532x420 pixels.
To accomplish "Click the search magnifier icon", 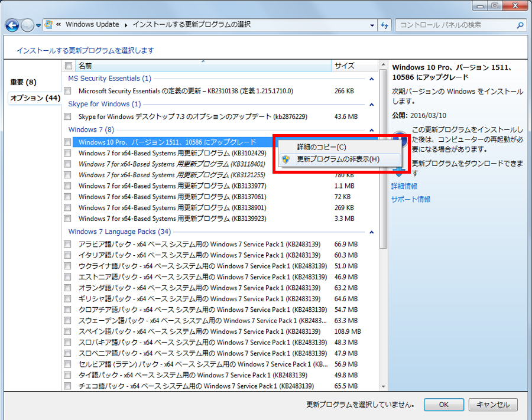I will 520,25.
